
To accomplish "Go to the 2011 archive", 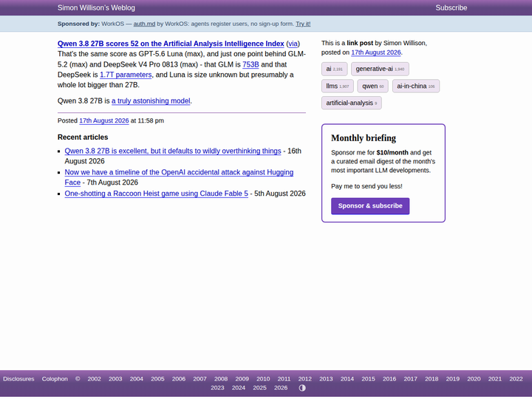I will [284, 379].
